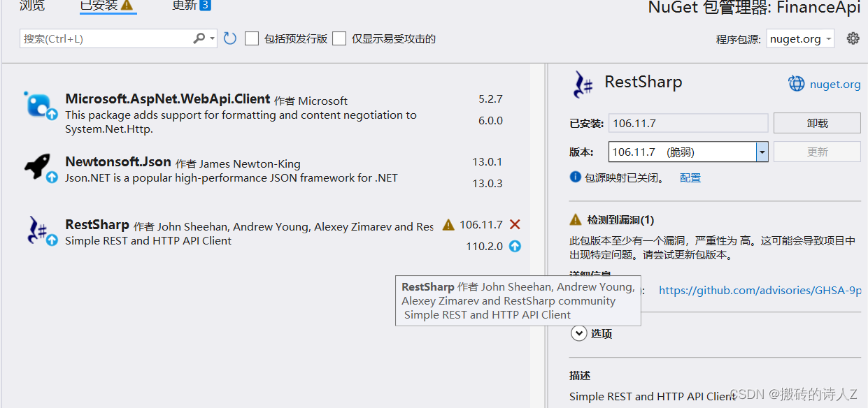Uninstall RestSharp via red X icon
Image resolution: width=868 pixels, height=408 pixels.
(515, 224)
